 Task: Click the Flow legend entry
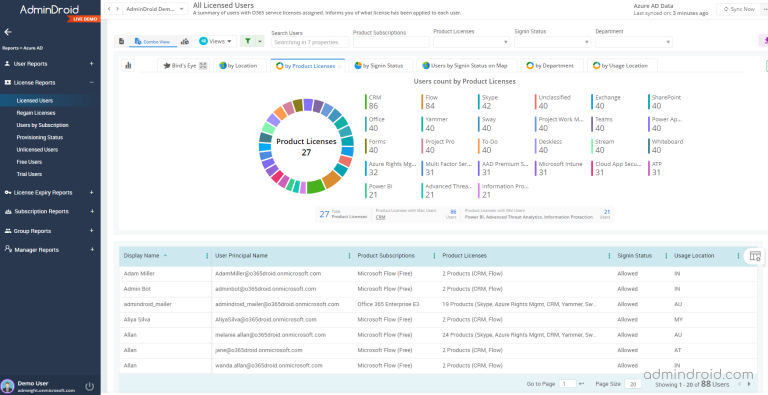(430, 101)
